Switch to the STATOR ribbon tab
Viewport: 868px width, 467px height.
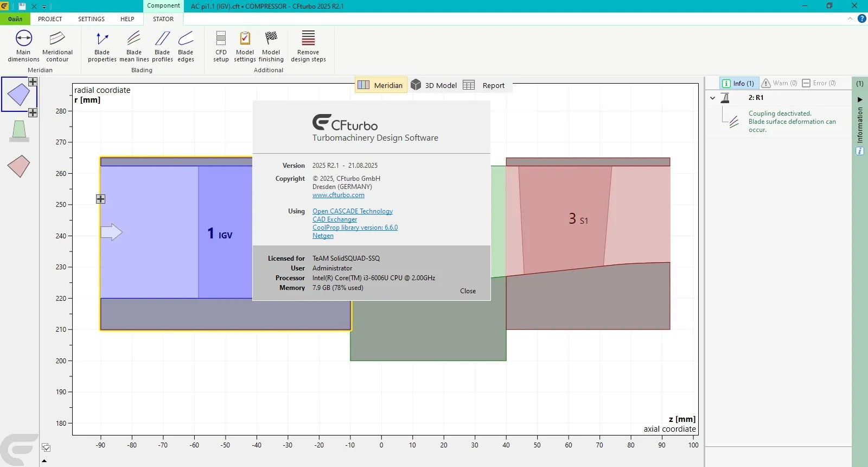tap(163, 19)
